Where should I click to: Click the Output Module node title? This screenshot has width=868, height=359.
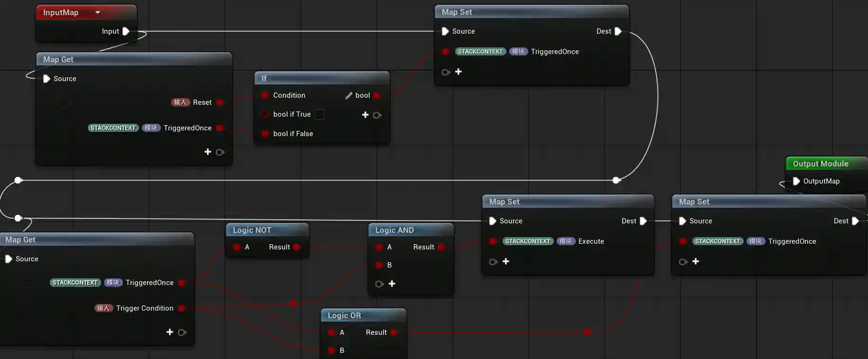[820, 164]
